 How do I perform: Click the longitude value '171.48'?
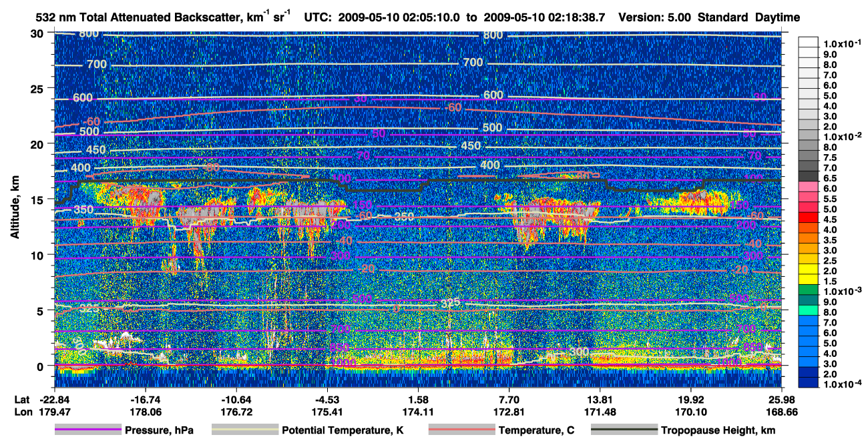point(600,412)
